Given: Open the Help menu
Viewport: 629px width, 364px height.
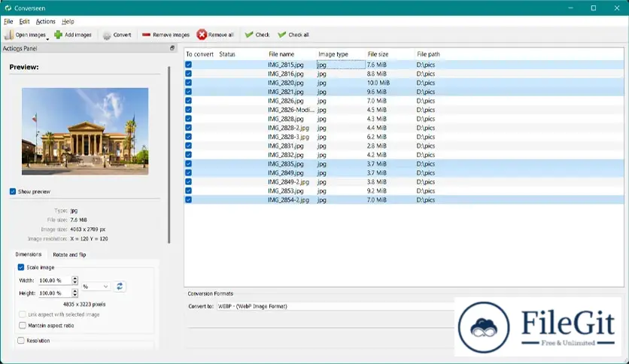Looking at the screenshot, I should point(68,22).
